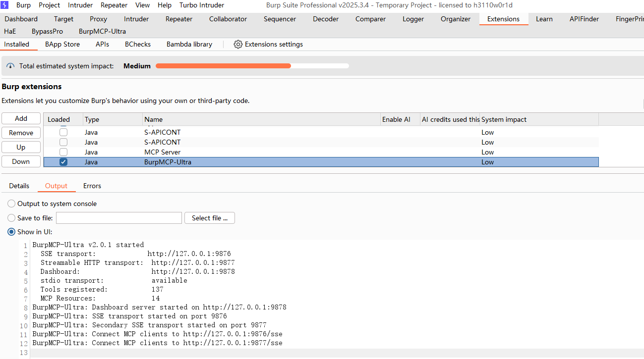The height and width of the screenshot is (359, 644).
Task: Open the HaE extension tab
Action: point(10,31)
